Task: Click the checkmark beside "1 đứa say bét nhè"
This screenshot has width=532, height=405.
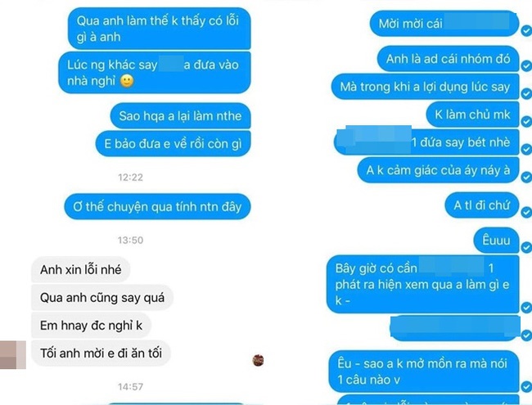Action: tap(526, 149)
